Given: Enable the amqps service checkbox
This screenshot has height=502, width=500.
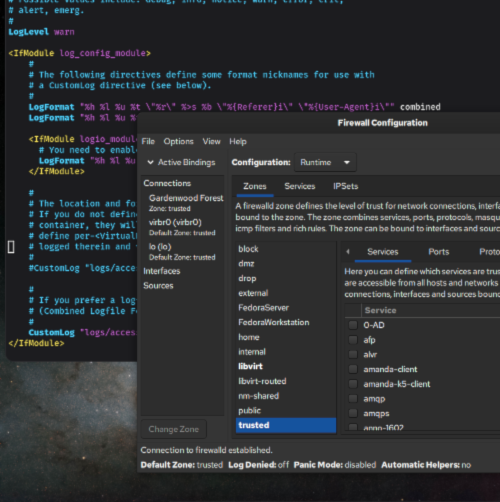Looking at the screenshot, I should point(353,413).
